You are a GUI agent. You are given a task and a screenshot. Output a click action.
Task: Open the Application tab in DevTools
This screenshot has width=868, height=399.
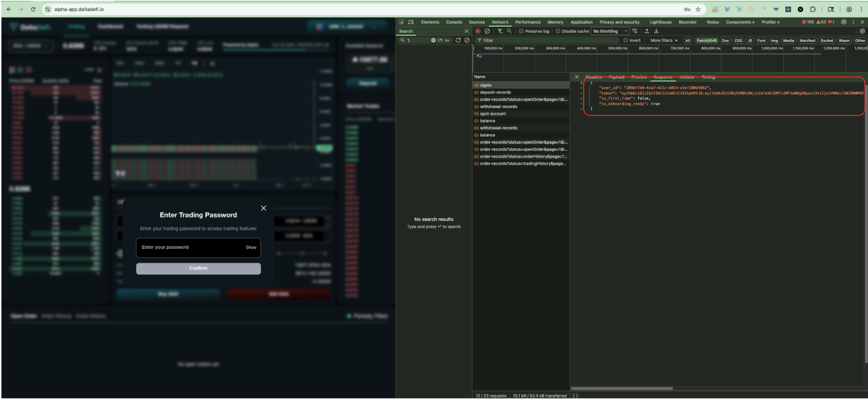click(581, 22)
